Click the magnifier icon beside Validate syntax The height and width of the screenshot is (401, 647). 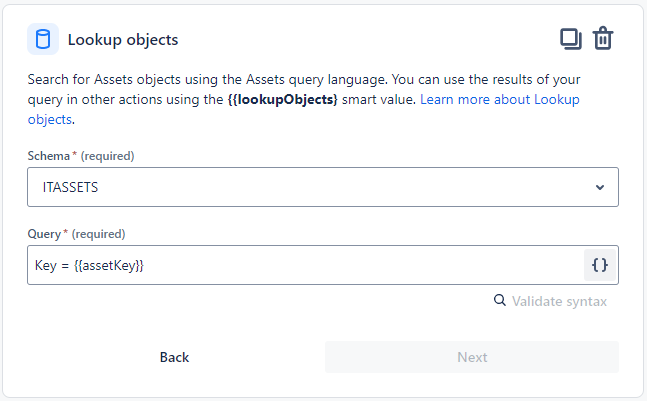pos(500,300)
